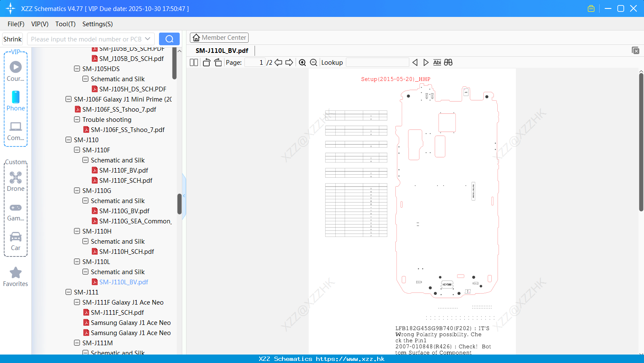Zoom in on the PDF
This screenshot has height=363, width=644.
302,63
